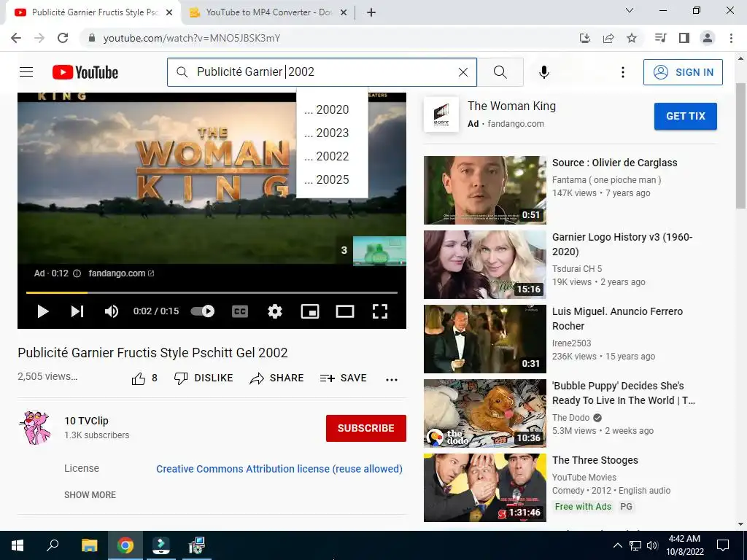The width and height of the screenshot is (747, 560).
Task: Toggle Chrome side panel
Action: click(x=684, y=38)
